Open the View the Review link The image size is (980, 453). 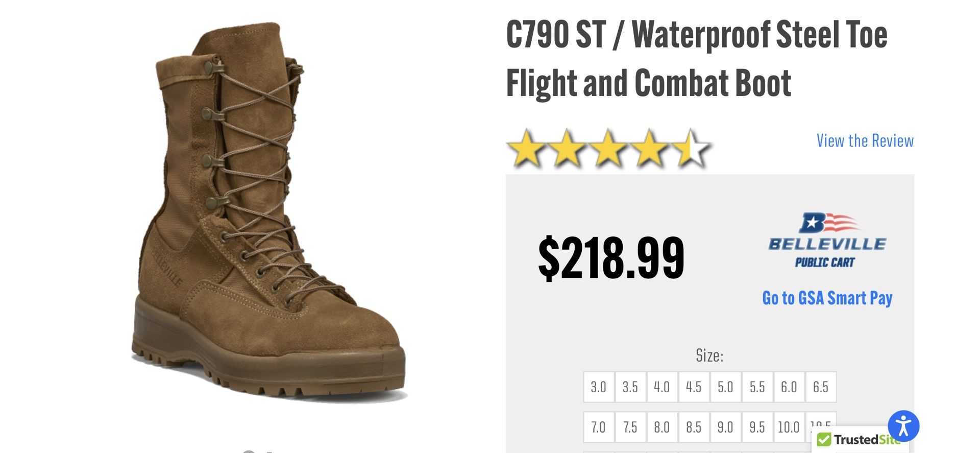(865, 140)
